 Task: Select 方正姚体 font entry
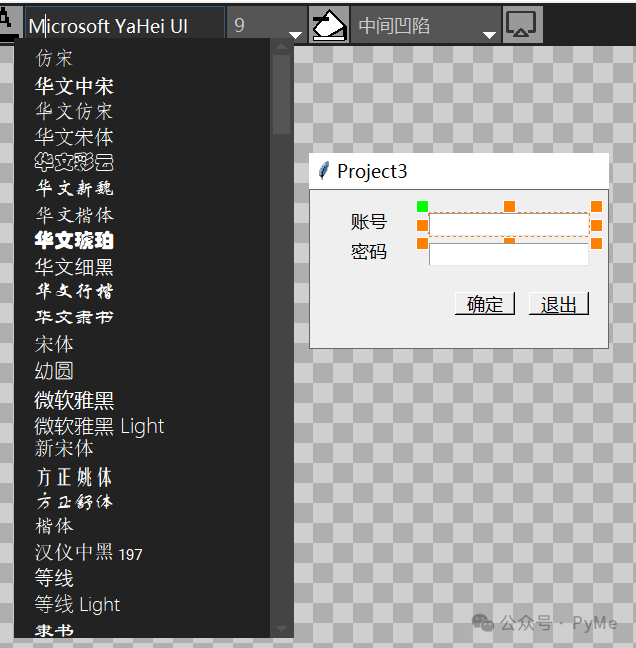(x=74, y=477)
